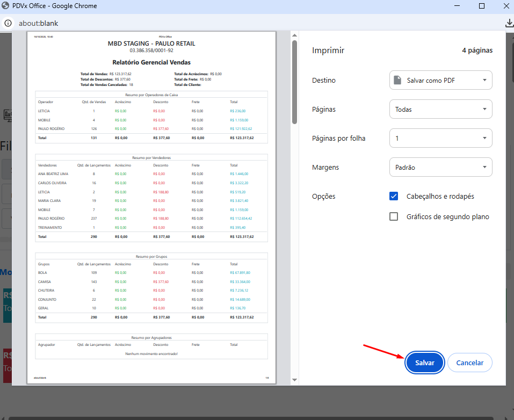Click the print preview vertical scrollbar thumb

[294, 81]
